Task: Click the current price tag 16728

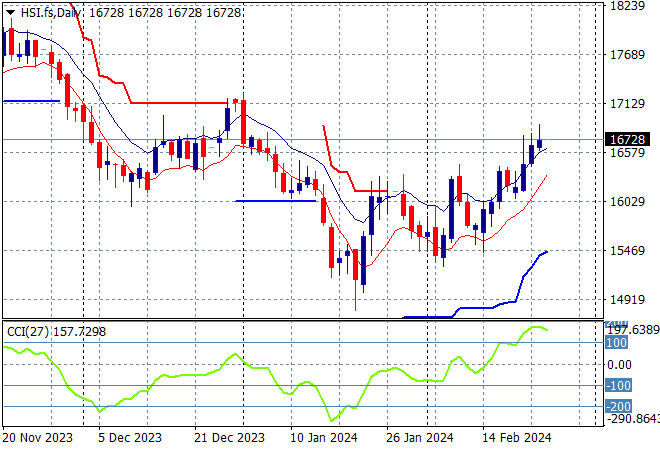Action: [626, 139]
